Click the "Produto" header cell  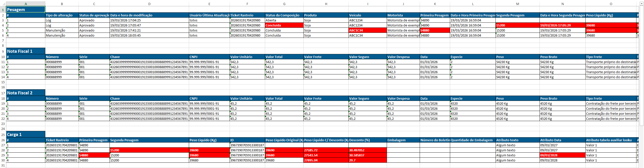[x=326, y=15]
